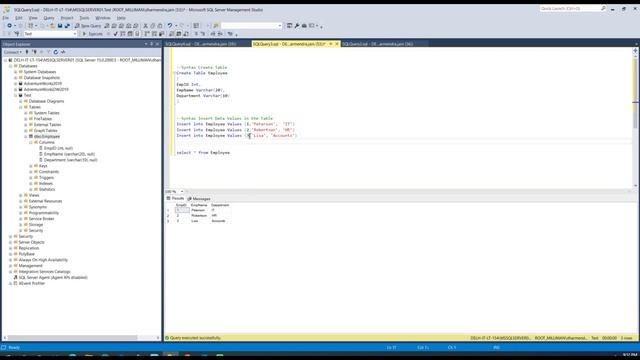Expand the Views folder
640x360 pixels.
(x=21, y=195)
